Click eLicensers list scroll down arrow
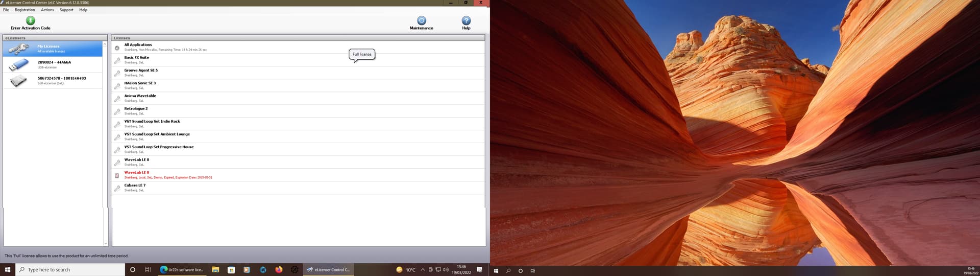The width and height of the screenshot is (980, 276). pyautogui.click(x=106, y=243)
